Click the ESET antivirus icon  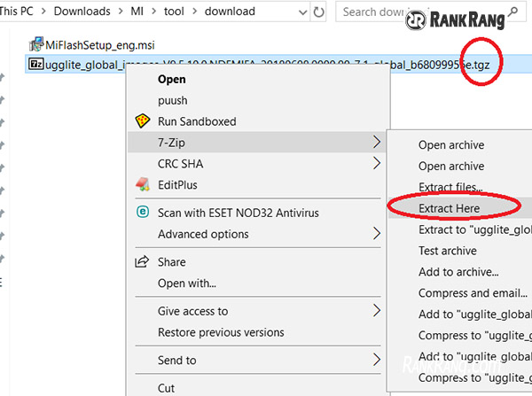point(143,212)
